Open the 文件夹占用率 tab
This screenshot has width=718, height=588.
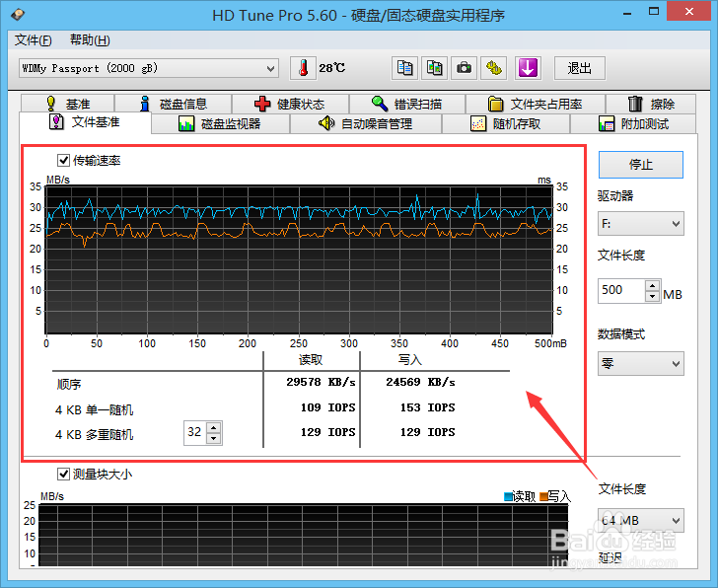pyautogui.click(x=536, y=104)
